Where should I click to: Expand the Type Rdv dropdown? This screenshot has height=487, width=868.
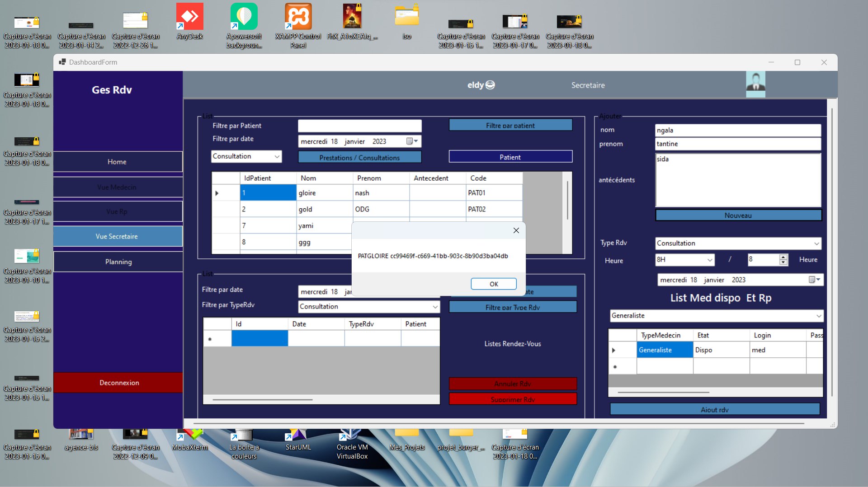pyautogui.click(x=816, y=243)
